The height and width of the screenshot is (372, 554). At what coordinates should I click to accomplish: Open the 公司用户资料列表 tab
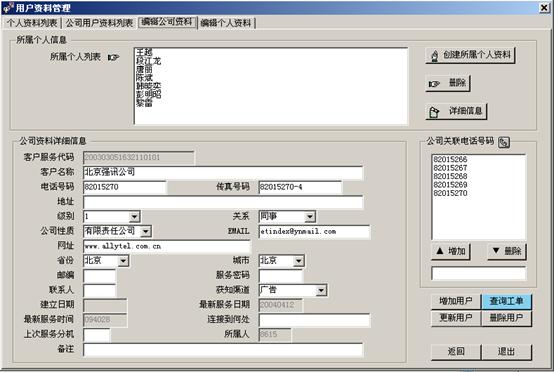click(x=100, y=23)
